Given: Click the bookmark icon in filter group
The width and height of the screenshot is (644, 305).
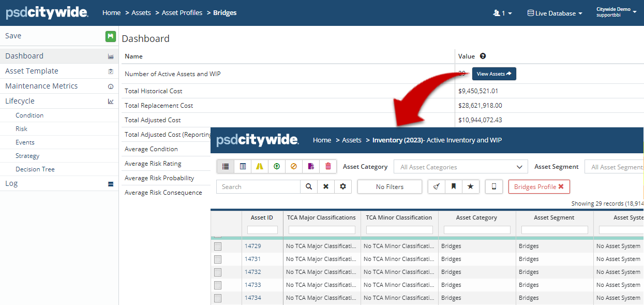Looking at the screenshot, I should (x=454, y=187).
